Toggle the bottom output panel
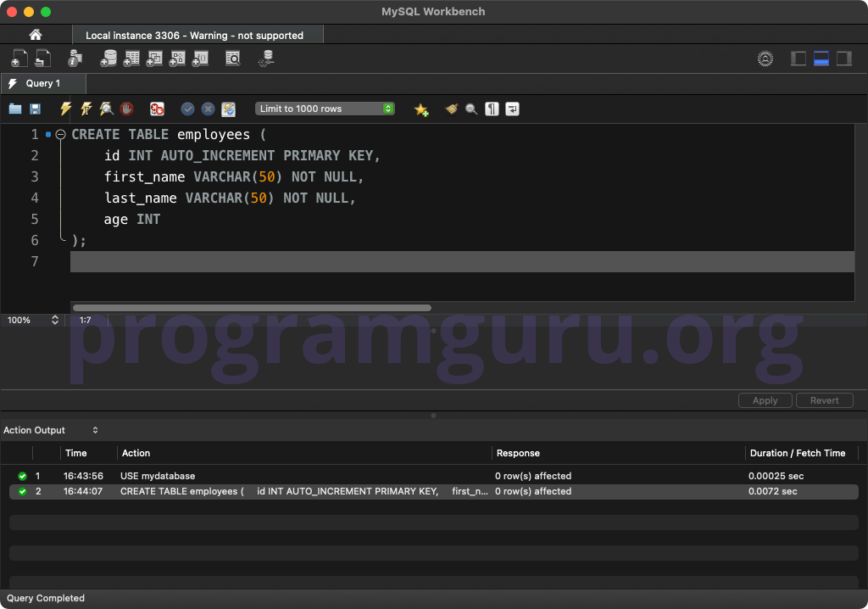The height and width of the screenshot is (609, 868). click(821, 59)
